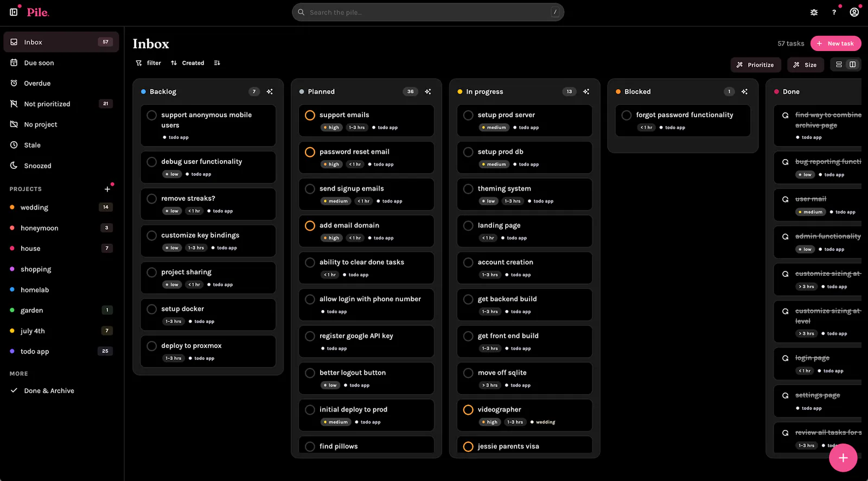Click sparkle icon in In progress header
Viewport: 868px width, 481px height.
pyautogui.click(x=586, y=92)
